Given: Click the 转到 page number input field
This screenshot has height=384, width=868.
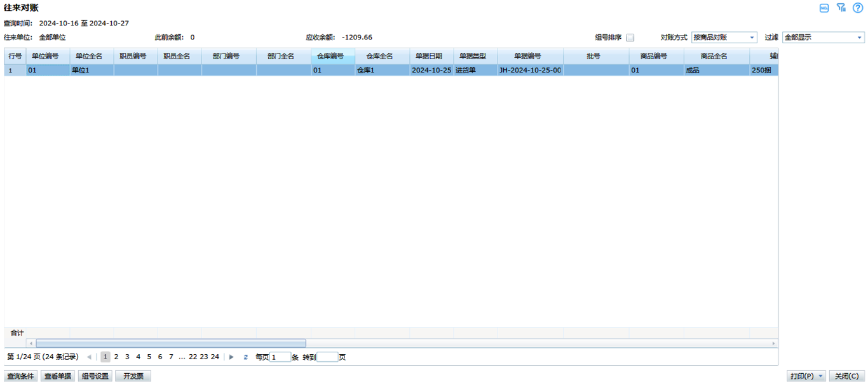Looking at the screenshot, I should point(327,357).
